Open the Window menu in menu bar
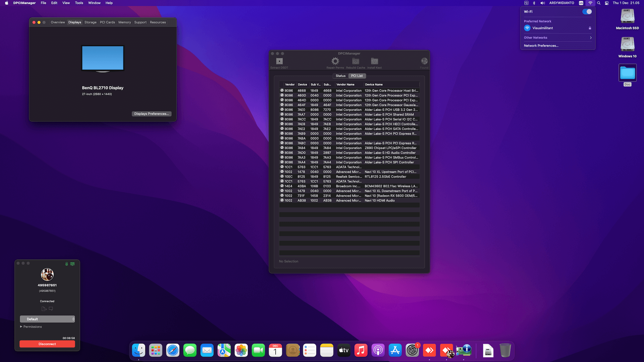Image resolution: width=644 pixels, height=362 pixels. 94,3
